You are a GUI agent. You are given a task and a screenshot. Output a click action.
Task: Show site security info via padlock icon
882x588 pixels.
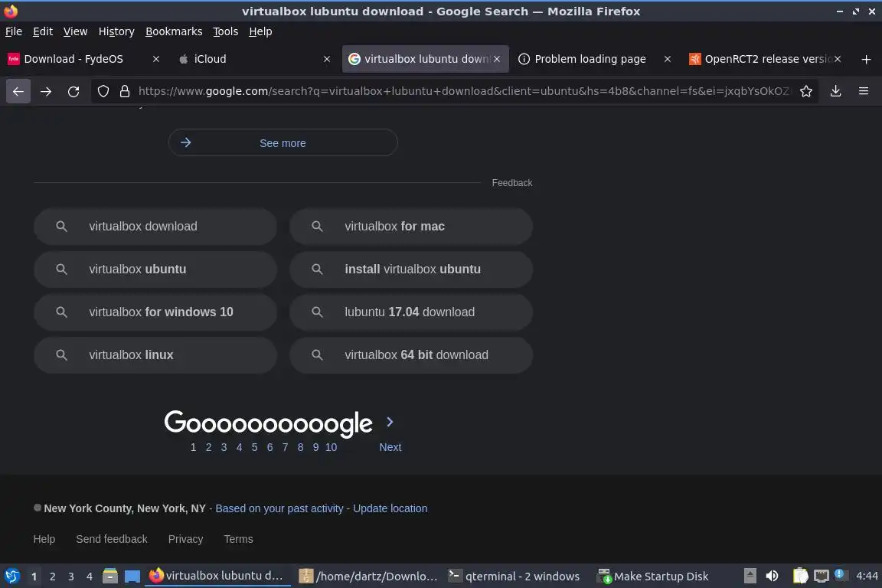125,91
